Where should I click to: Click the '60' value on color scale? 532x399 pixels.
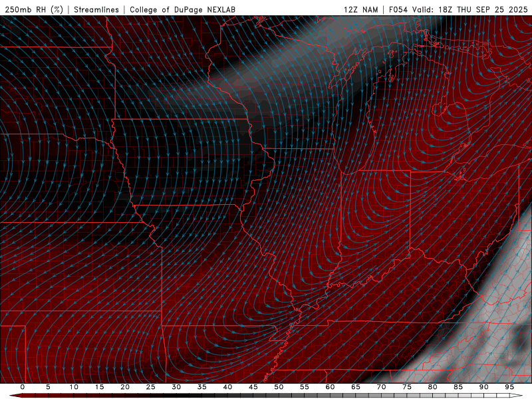pyautogui.click(x=330, y=387)
